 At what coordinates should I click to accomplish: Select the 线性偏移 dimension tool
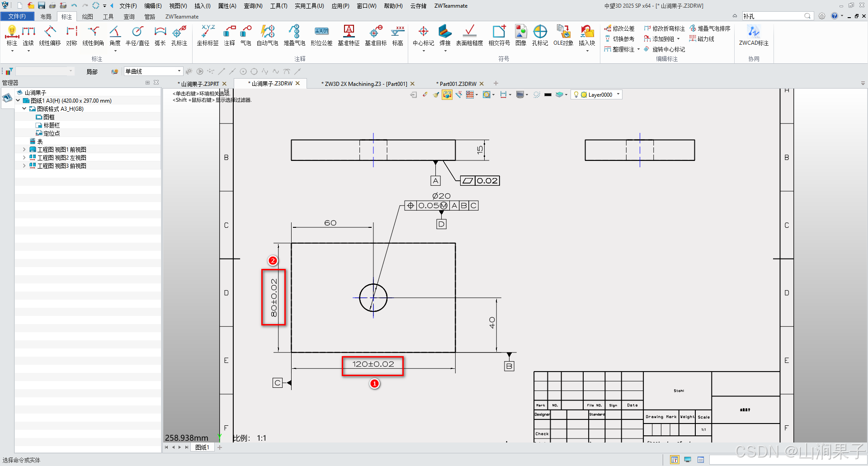50,36
